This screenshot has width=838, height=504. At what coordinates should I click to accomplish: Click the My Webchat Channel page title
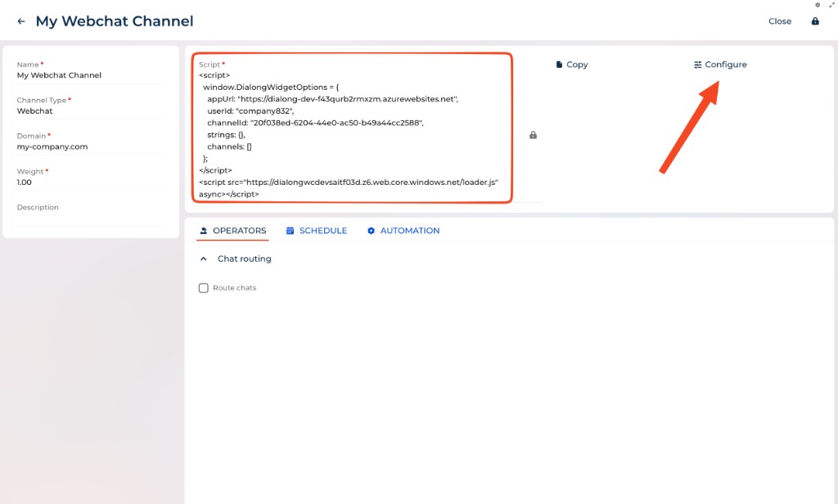115,21
